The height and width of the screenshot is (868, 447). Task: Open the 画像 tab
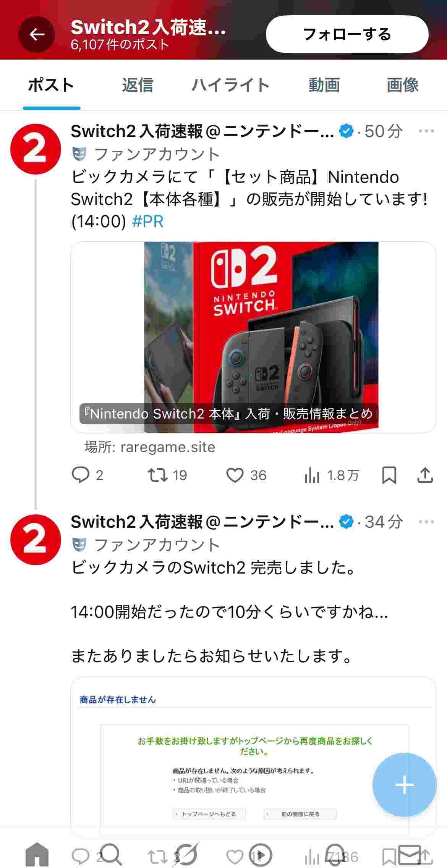403,85
